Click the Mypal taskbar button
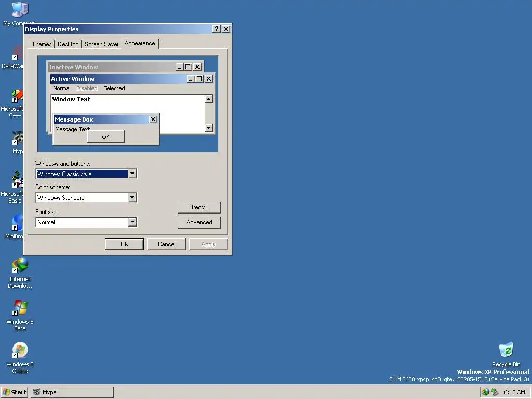The height and width of the screenshot is (399, 532). (72, 392)
